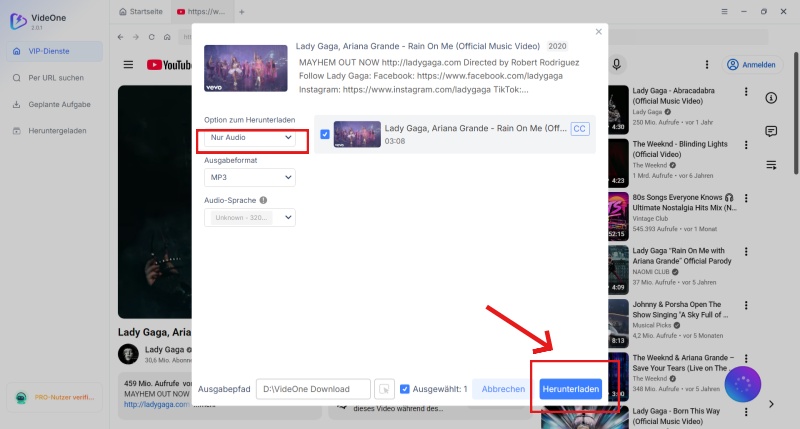Toggle the CC subtitles button
This screenshot has width=800, height=429.
click(580, 129)
